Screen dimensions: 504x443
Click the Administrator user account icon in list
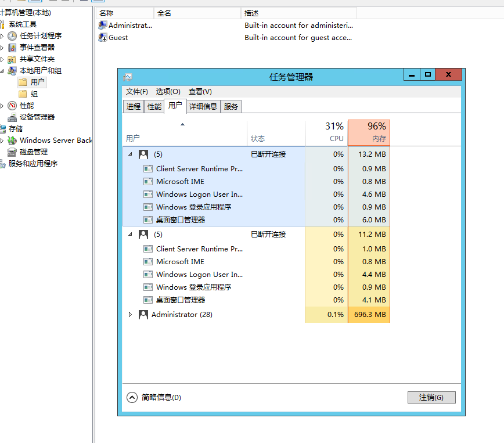103,25
